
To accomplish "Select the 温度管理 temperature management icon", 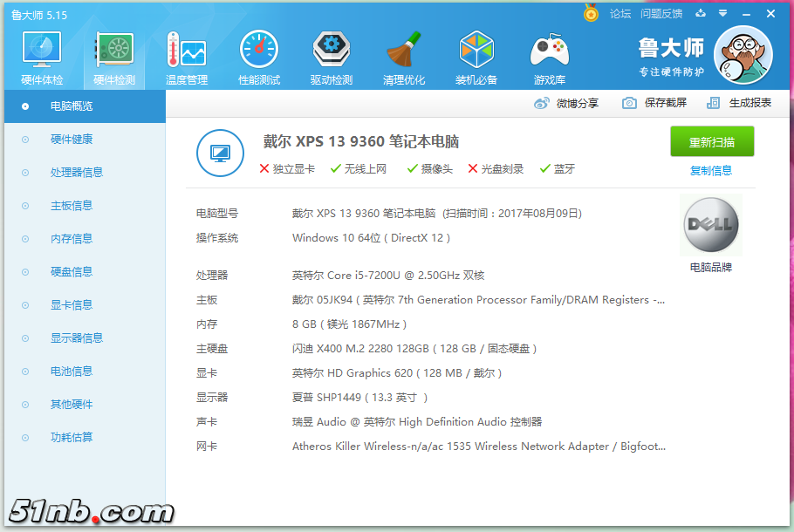I will point(186,54).
